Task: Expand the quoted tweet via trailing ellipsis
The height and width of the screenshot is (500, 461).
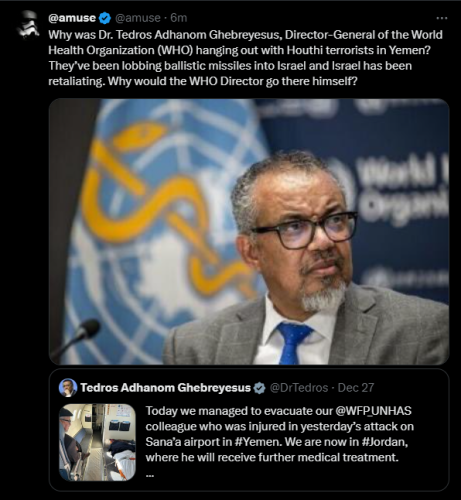Action: pos(150,475)
